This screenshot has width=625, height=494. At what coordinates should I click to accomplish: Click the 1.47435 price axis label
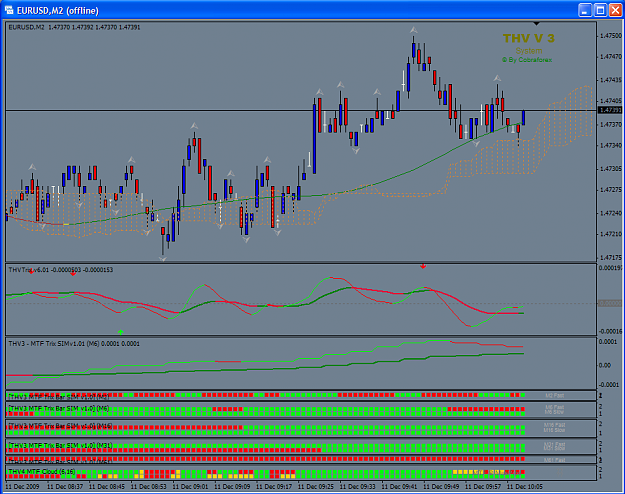coord(610,80)
